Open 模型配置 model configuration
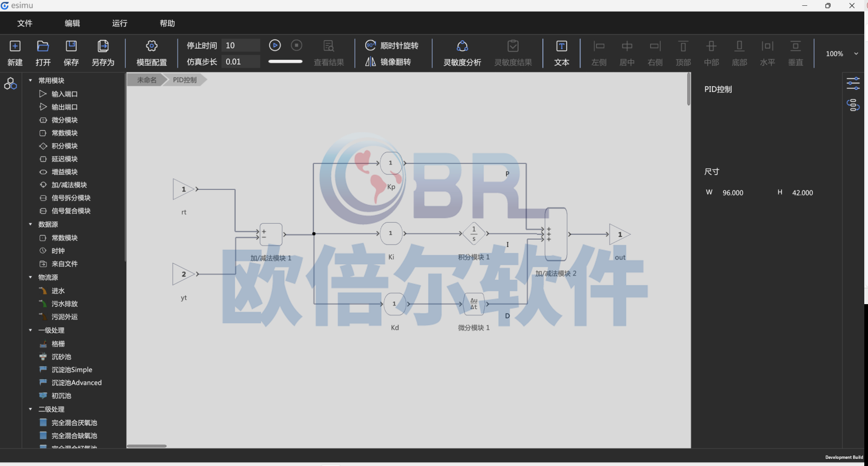This screenshot has width=868, height=466. [x=152, y=53]
